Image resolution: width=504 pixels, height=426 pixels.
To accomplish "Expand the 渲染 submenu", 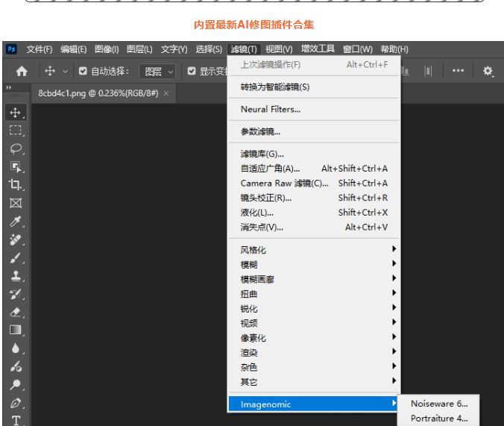I will click(x=314, y=352).
